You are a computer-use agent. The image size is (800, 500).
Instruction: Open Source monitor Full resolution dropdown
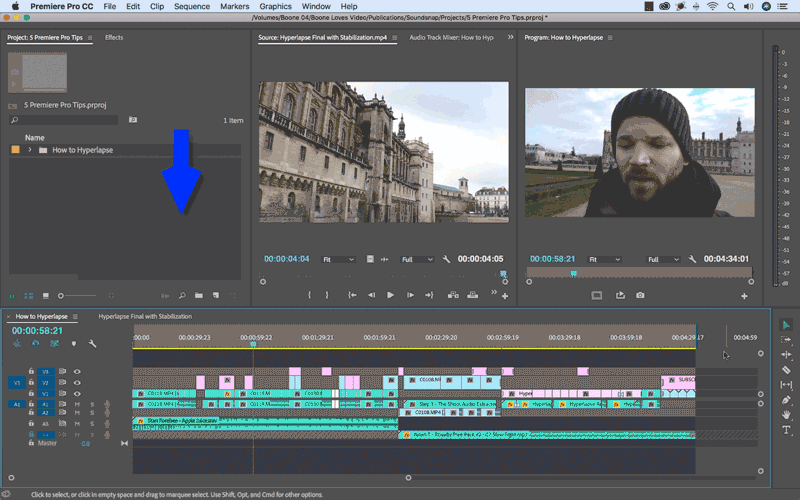[x=417, y=260]
